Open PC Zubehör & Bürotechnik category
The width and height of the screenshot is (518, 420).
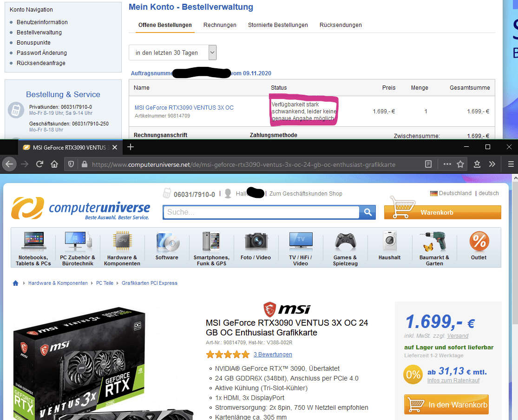coord(78,249)
